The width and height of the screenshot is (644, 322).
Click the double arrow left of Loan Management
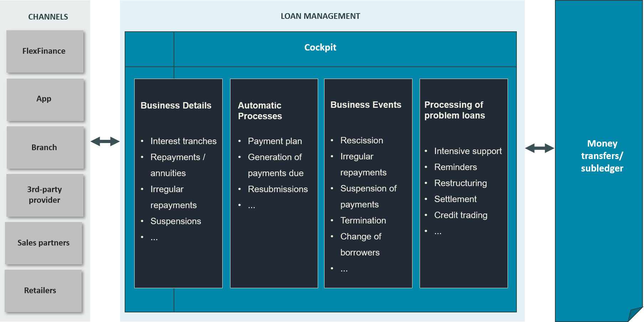(x=105, y=142)
